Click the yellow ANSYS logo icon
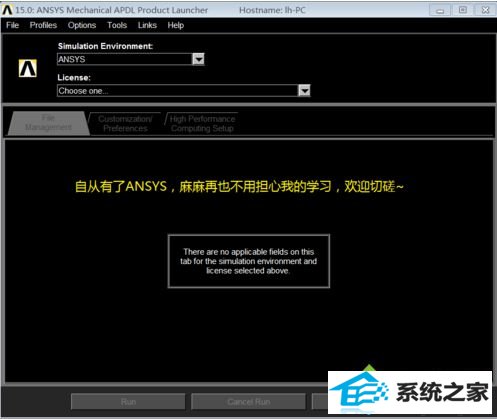Viewport: 497px width, 419px height. coord(28,68)
